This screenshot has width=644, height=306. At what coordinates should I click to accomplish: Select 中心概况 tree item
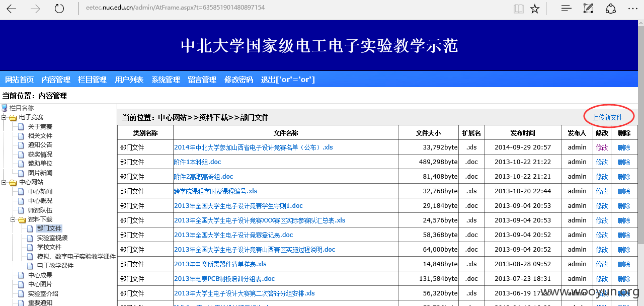pyautogui.click(x=40, y=201)
